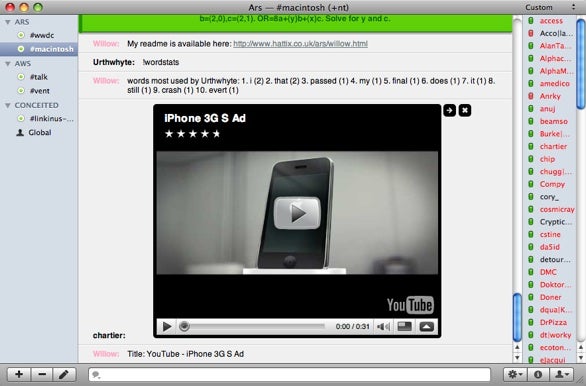Click the arrow icon beside the video popup
This screenshot has width=586, height=386.
click(x=450, y=110)
